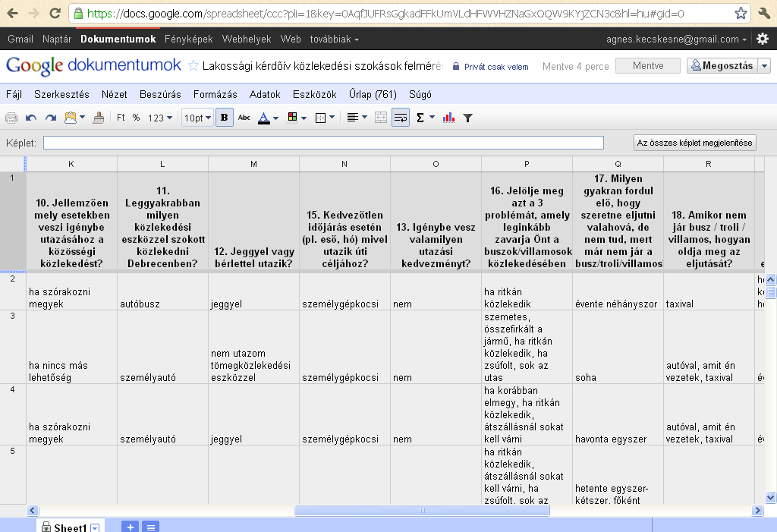Click the cell borders icon
This screenshot has width=777, height=532.
pyautogui.click(x=321, y=118)
